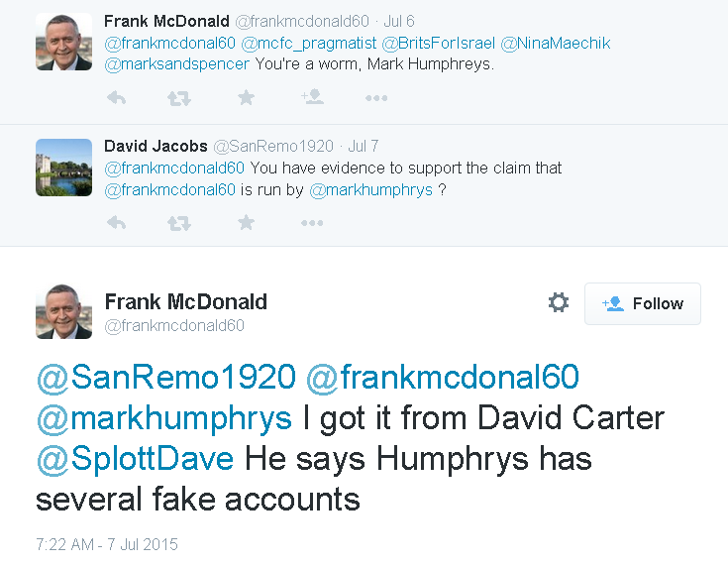
Task: Retweet Frank McDonald's Jul 6 tweet
Action: 178,98
